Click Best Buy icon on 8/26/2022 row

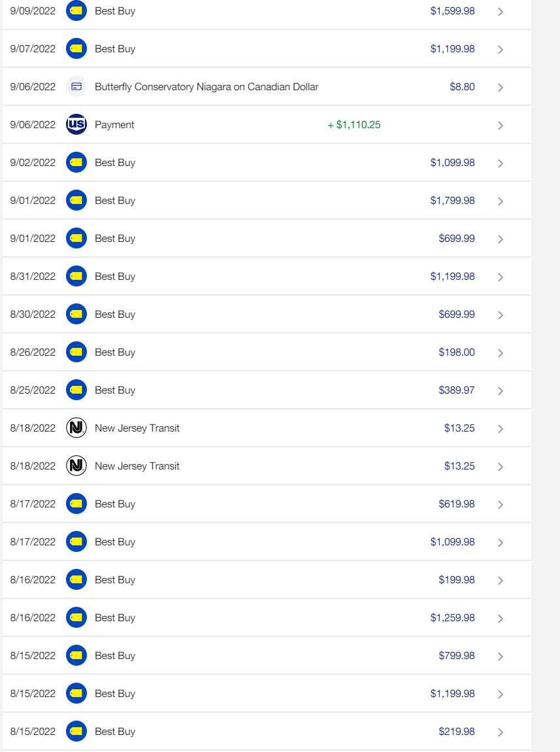[x=76, y=352]
